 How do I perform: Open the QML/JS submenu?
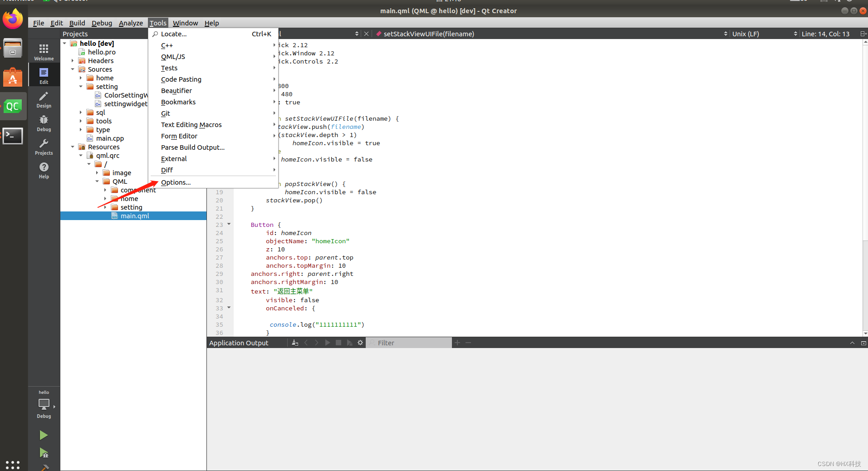[x=213, y=57]
